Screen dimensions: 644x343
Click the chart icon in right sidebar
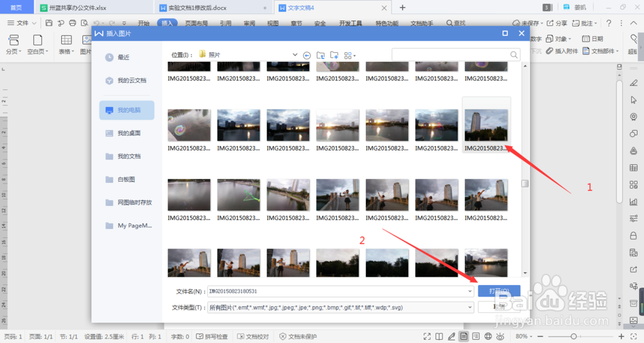coord(634,201)
